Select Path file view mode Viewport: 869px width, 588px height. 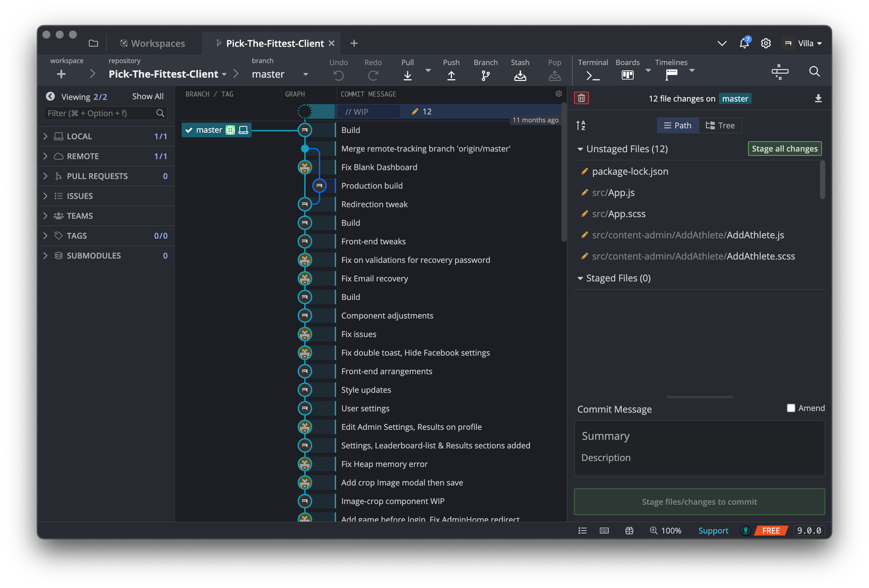pyautogui.click(x=677, y=125)
